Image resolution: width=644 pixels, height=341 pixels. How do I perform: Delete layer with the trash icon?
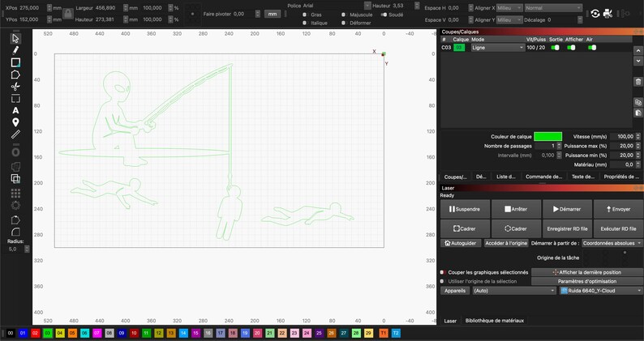tap(638, 82)
